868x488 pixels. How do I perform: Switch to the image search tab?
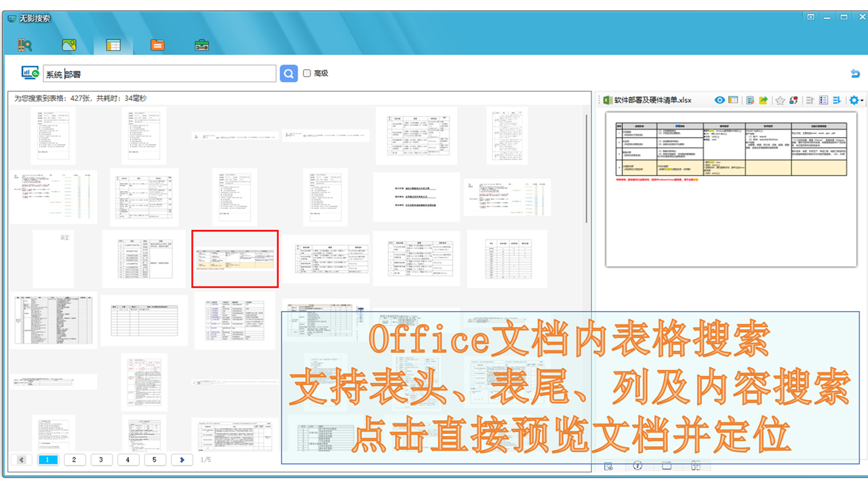(68, 45)
